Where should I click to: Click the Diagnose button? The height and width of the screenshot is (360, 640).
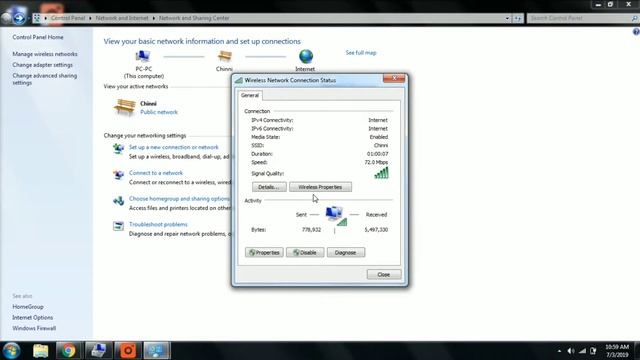346,252
